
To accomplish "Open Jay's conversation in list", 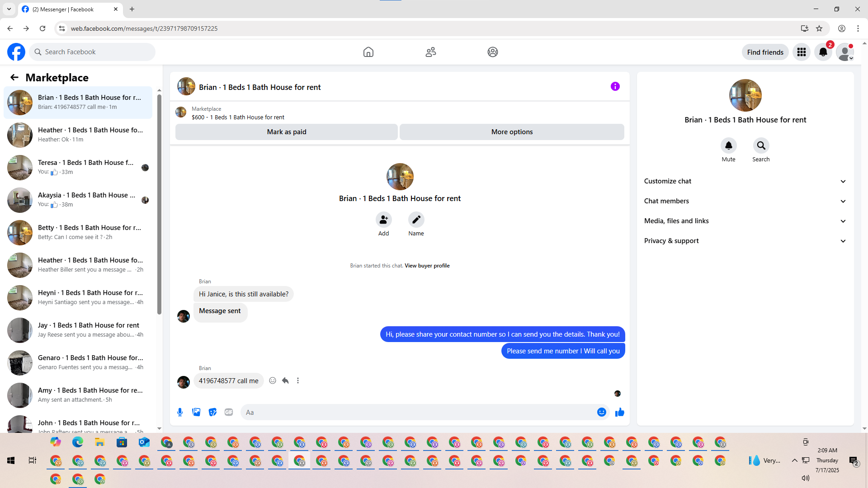I will tap(78, 330).
